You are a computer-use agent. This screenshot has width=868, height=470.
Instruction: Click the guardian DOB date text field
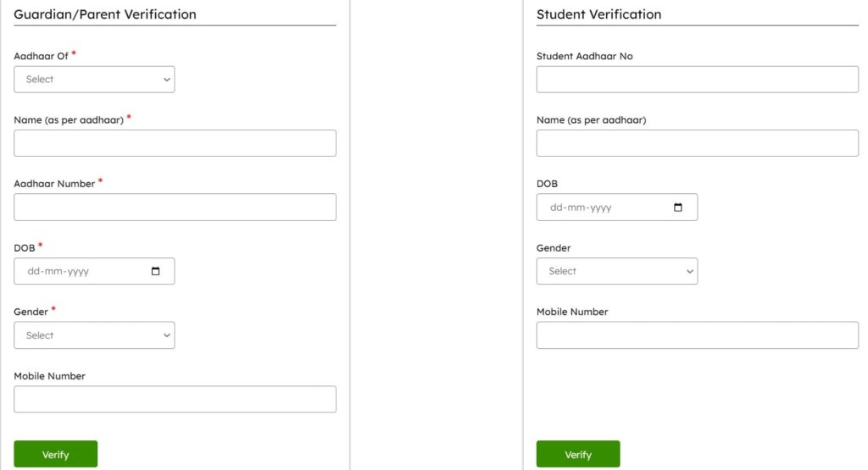(x=76, y=272)
